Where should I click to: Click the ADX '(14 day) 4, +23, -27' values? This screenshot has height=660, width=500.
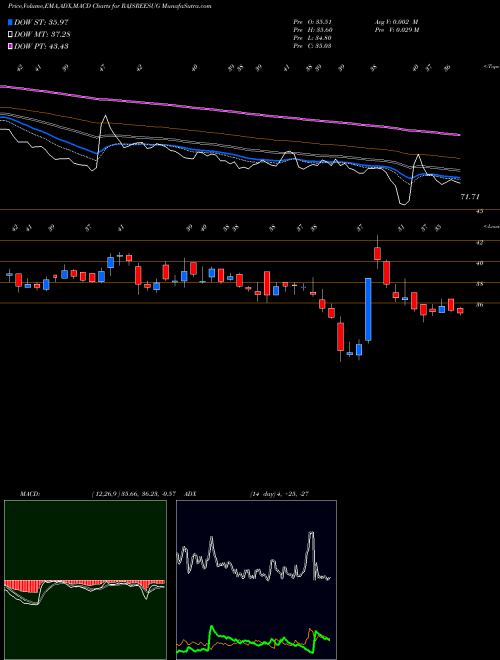(279, 494)
